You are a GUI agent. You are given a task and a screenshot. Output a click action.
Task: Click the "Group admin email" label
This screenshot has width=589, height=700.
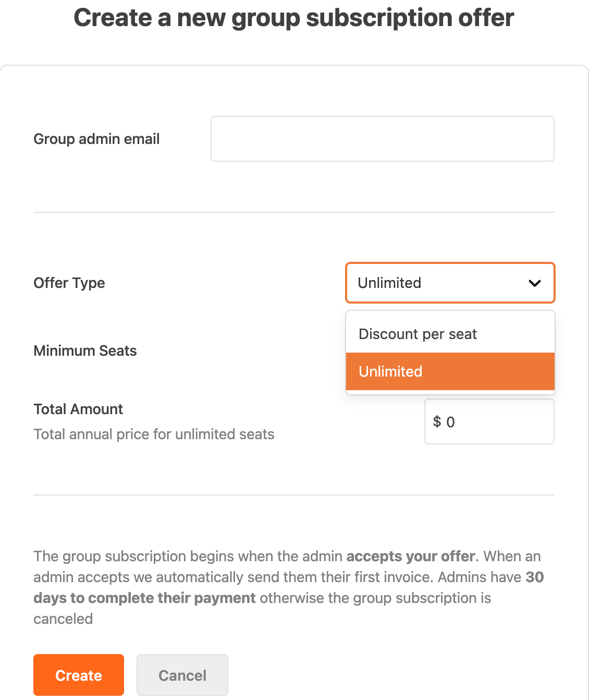click(x=96, y=139)
